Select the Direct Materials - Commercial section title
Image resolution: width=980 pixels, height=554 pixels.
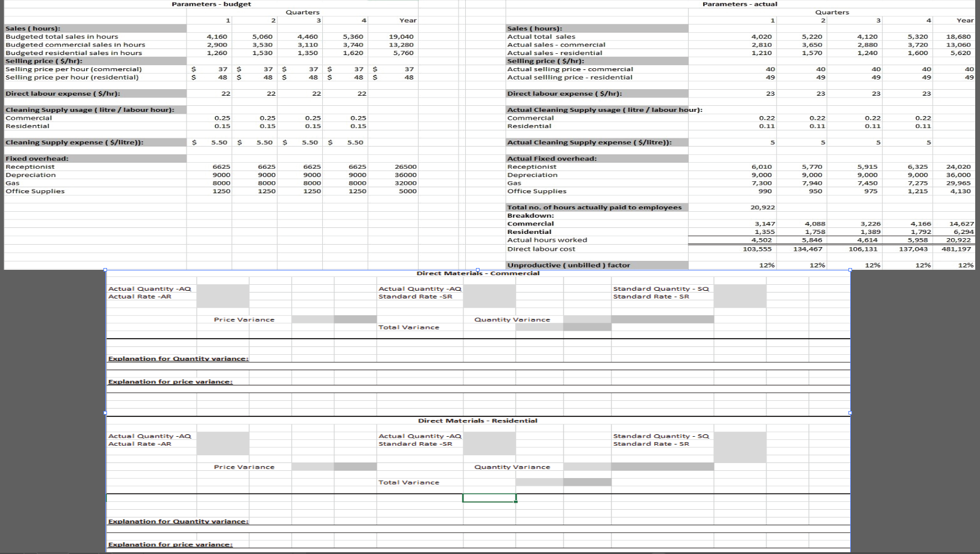pos(478,273)
